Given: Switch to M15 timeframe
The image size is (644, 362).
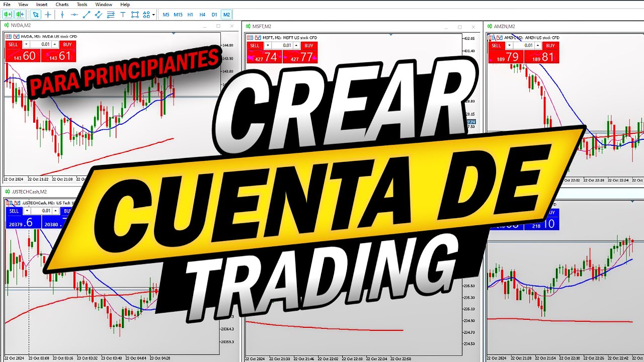Looking at the screenshot, I should 178,15.
